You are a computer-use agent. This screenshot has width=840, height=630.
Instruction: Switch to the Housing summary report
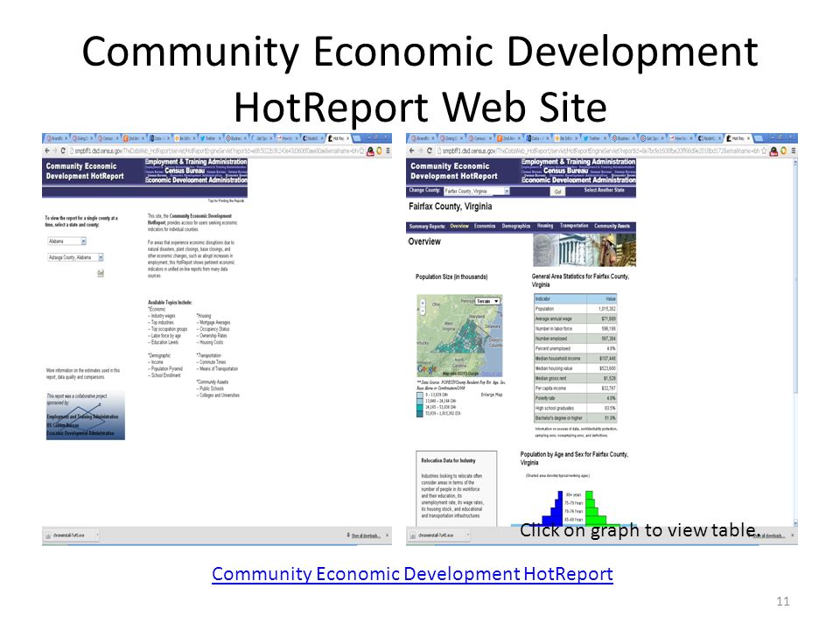tap(545, 226)
